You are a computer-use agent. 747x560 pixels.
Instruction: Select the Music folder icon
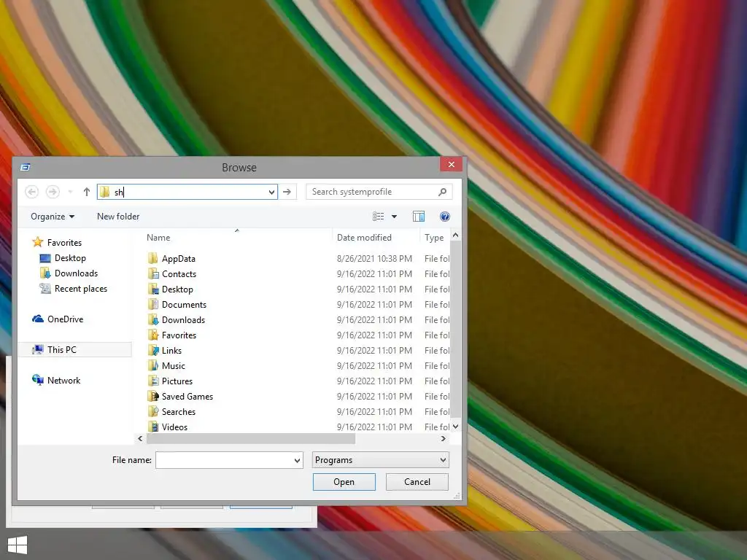(153, 366)
